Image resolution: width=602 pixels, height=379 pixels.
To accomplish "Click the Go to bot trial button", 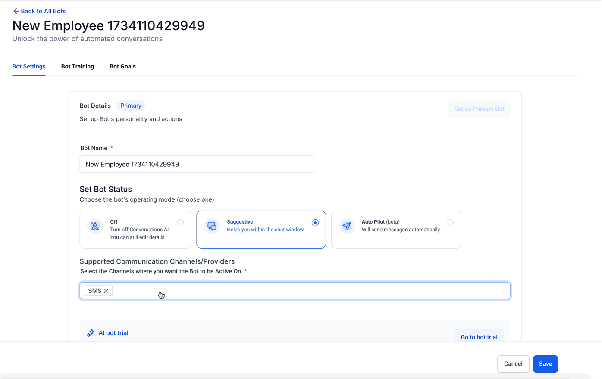I will coord(479,336).
